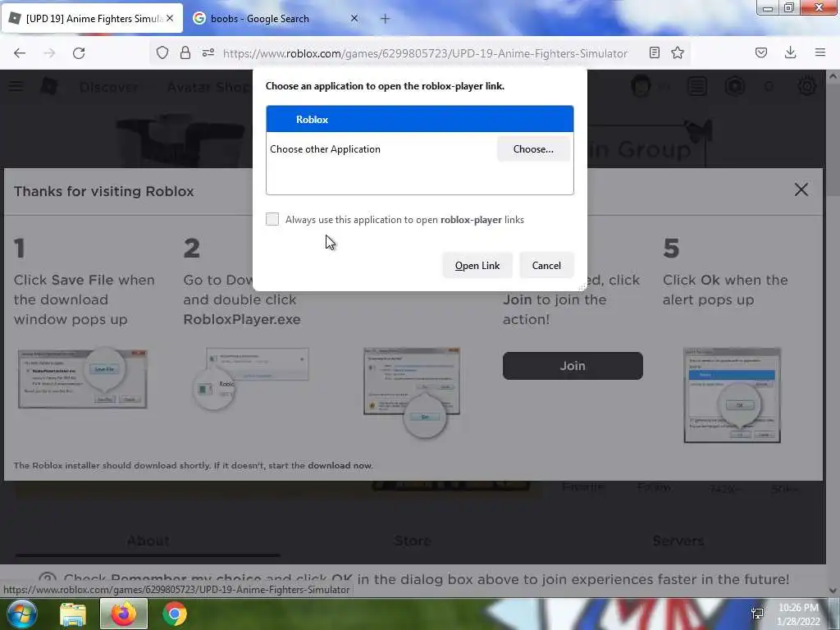Click the network icon in system tray
This screenshot has height=630, width=840.
pos(757,614)
